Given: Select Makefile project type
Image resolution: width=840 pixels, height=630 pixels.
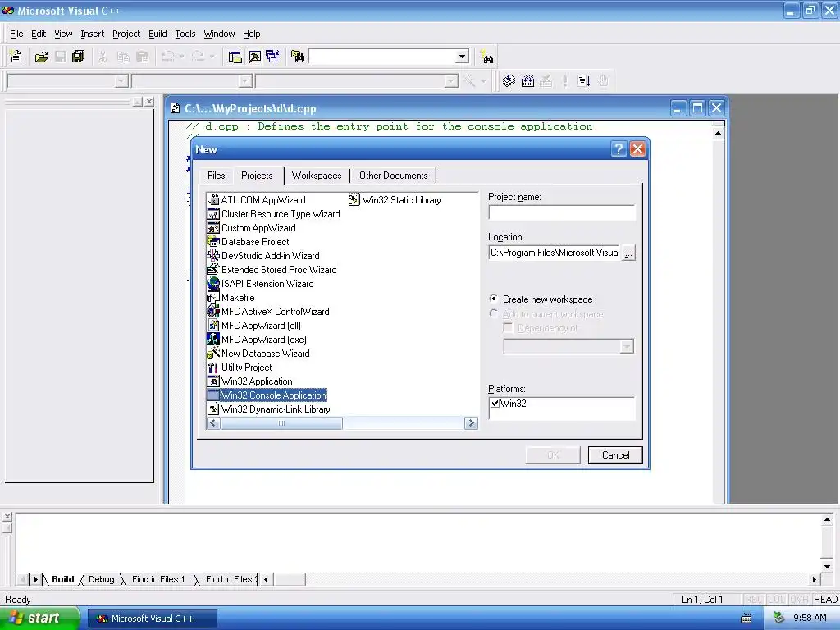Looking at the screenshot, I should pos(231,297).
